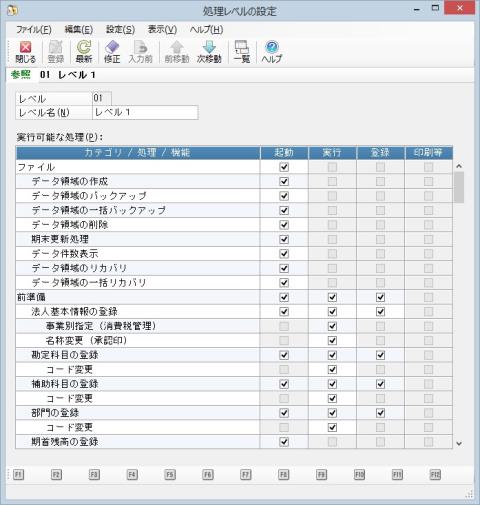Click the 最新 refresh toolbar icon
Viewport: 480px width, 505px height.
coord(84,52)
